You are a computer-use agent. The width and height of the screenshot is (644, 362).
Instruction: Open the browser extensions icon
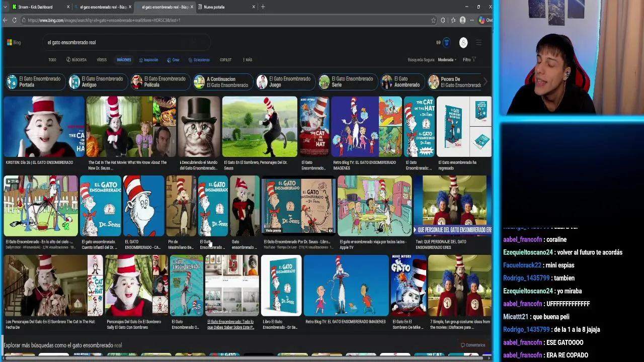[x=443, y=20]
